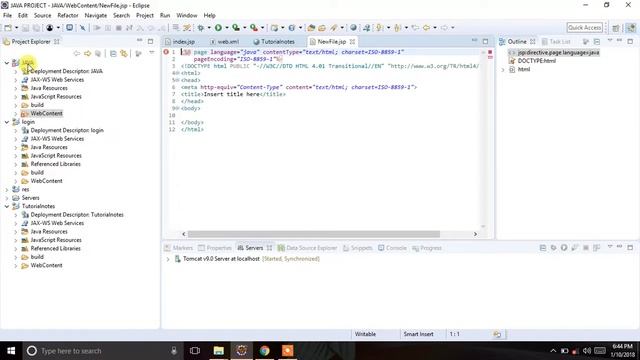
Task: Close the Project Explorer view
Action: (x=57, y=42)
